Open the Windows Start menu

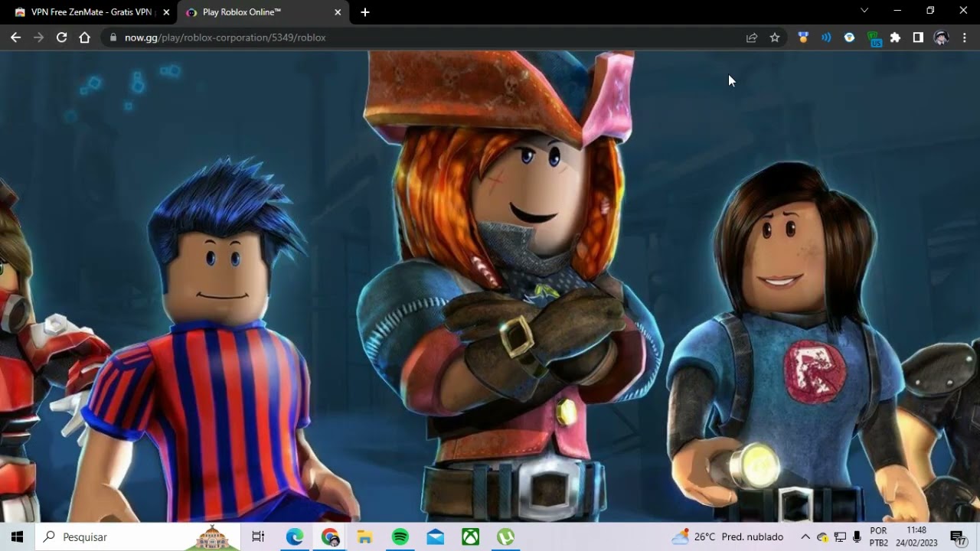18,537
